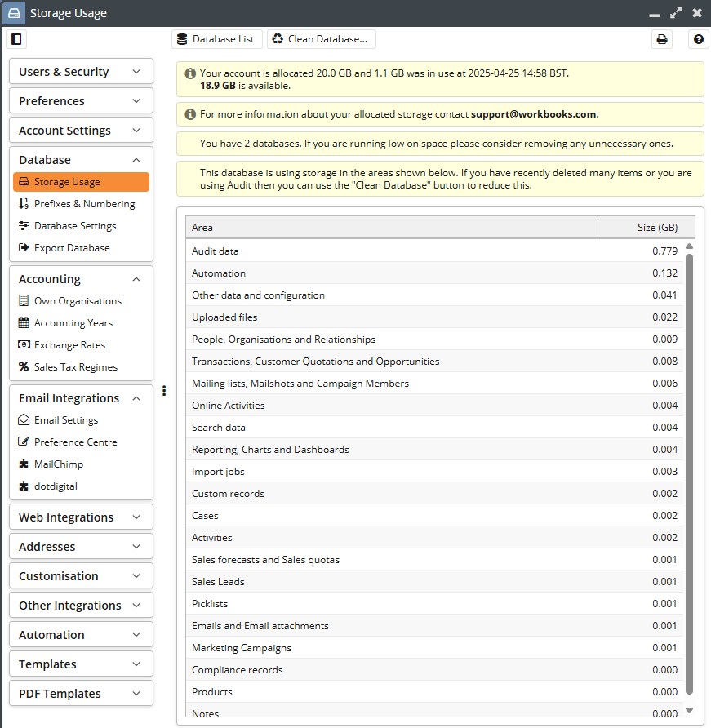This screenshot has height=728, width=711.
Task: Click the Export Database arrow icon
Action: (x=24, y=247)
